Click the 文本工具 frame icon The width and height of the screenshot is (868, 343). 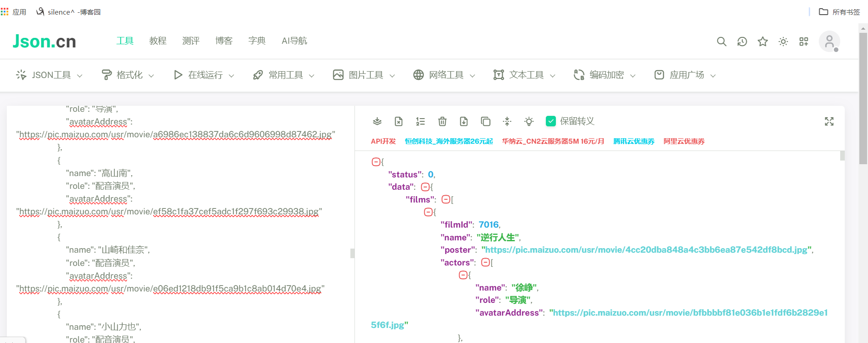[498, 75]
